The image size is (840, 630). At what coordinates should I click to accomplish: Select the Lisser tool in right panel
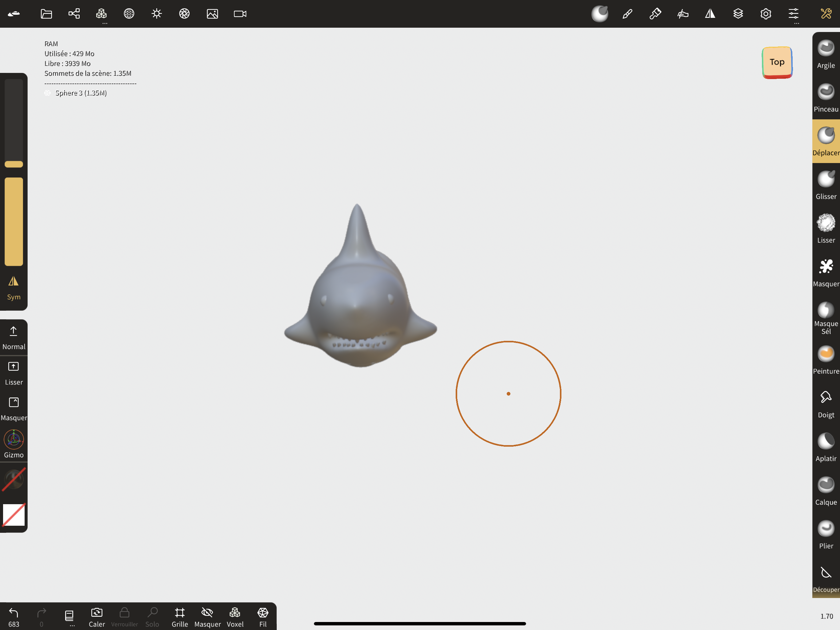[x=826, y=229]
